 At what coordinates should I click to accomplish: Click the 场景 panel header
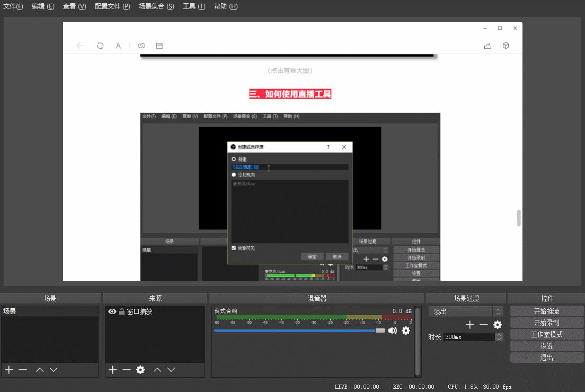pyautogui.click(x=50, y=298)
